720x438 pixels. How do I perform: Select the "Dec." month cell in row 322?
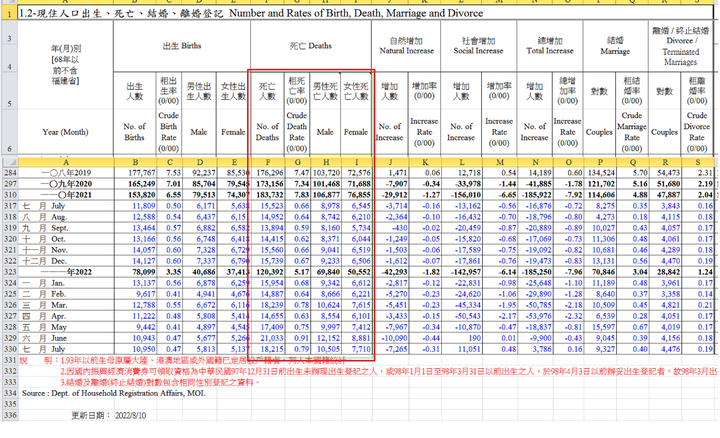coord(66,261)
